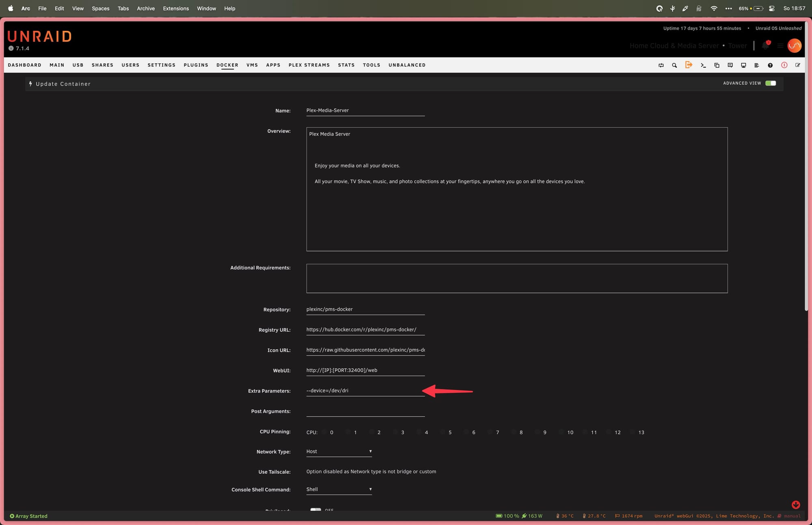
Task: Check CPU 12 pinning checkbox
Action: coord(609,432)
